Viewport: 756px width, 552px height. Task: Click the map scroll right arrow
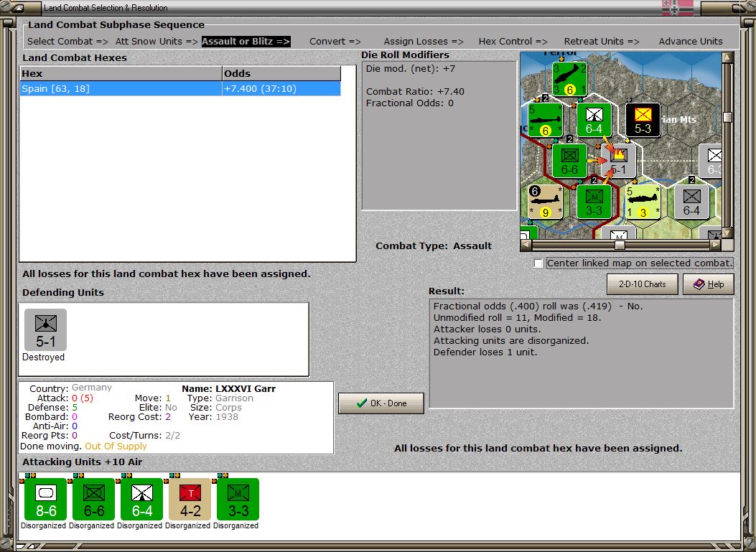pyautogui.click(x=716, y=245)
